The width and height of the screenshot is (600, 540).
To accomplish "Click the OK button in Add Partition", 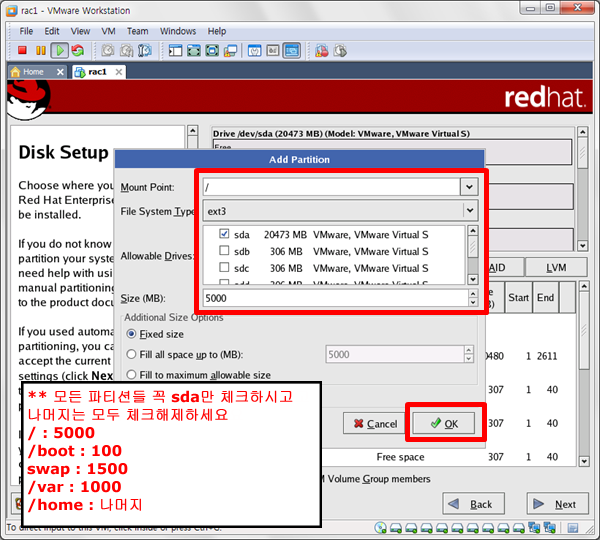I will (443, 423).
